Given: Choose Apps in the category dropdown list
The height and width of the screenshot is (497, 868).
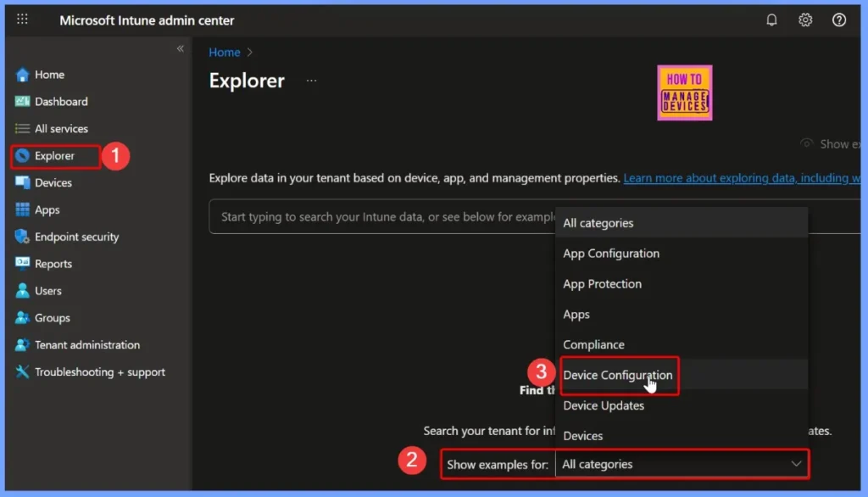Looking at the screenshot, I should [682, 314].
